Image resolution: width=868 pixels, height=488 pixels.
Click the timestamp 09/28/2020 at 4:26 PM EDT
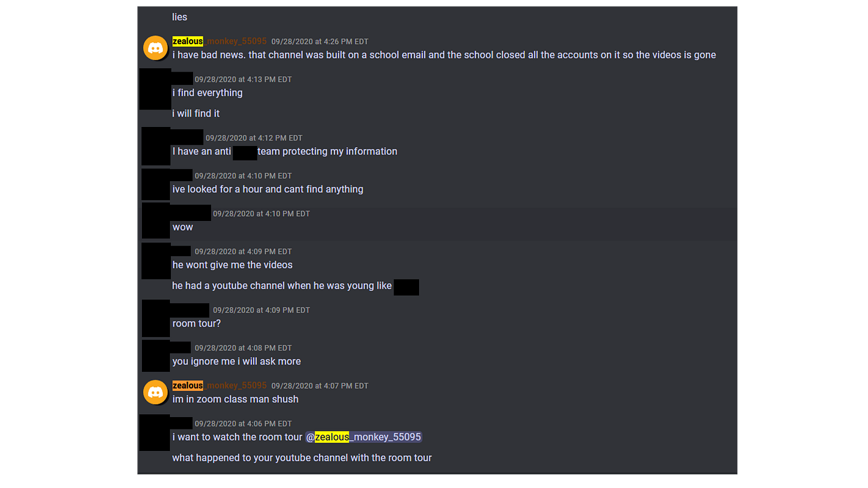coord(320,42)
